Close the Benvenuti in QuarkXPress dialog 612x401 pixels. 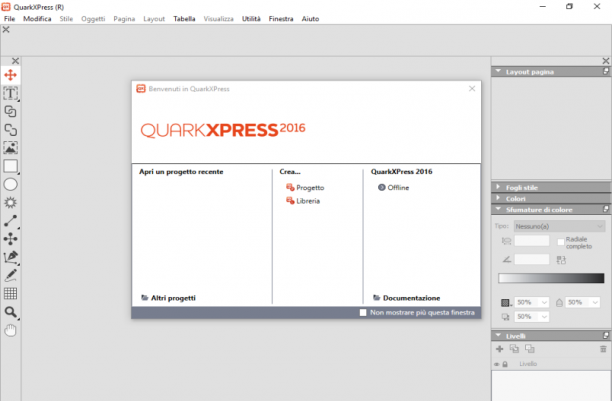pyautogui.click(x=472, y=89)
